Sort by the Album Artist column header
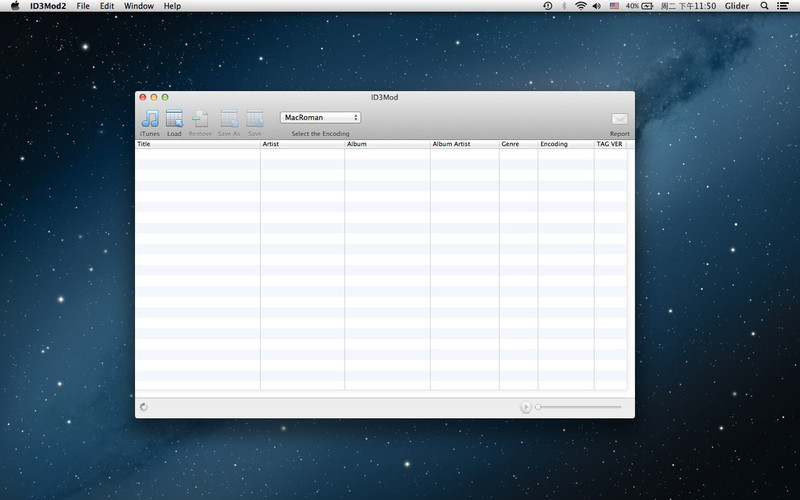 click(465, 144)
